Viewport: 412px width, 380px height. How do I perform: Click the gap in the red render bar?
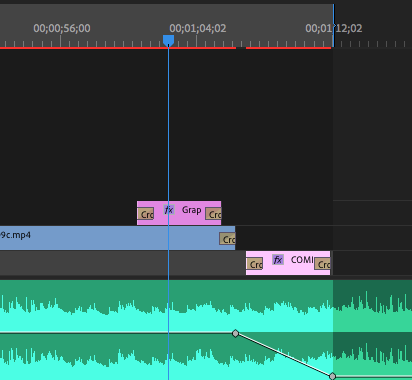click(x=241, y=48)
